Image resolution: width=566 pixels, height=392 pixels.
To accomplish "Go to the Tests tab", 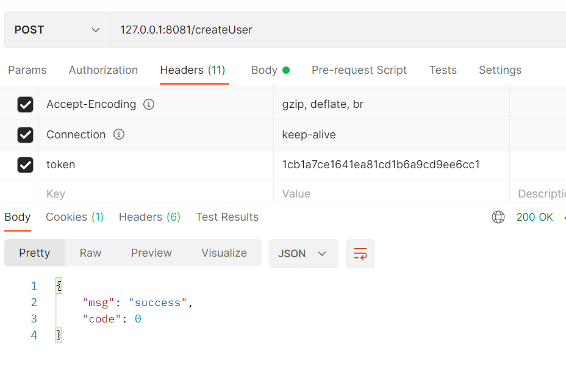I will (x=443, y=70).
